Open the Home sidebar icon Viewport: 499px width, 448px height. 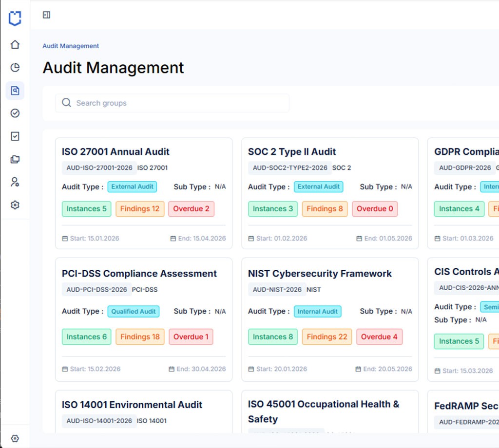click(x=15, y=44)
